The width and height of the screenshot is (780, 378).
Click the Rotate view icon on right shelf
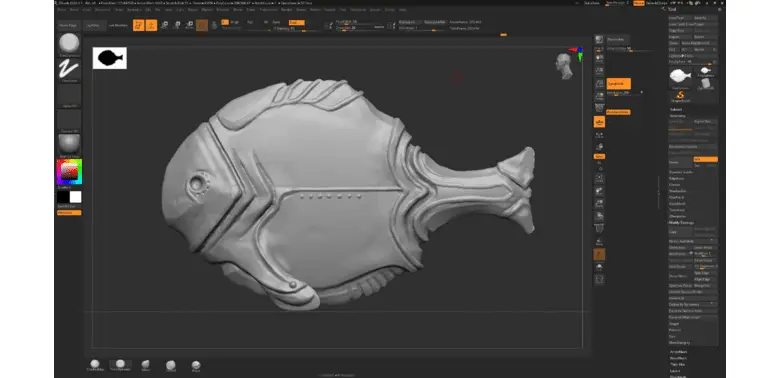point(599,215)
